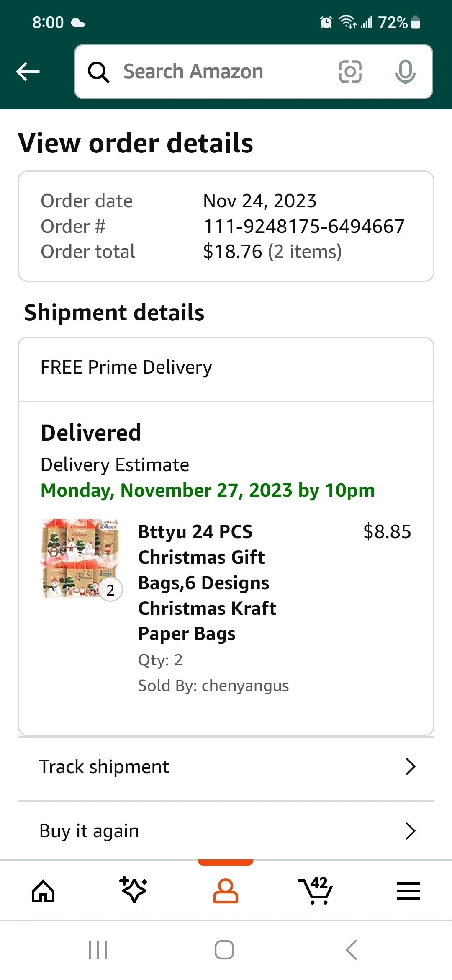Open Bttyu 24 PCS Christmas Gift Bags title
The width and height of the screenshot is (452, 980).
[207, 582]
